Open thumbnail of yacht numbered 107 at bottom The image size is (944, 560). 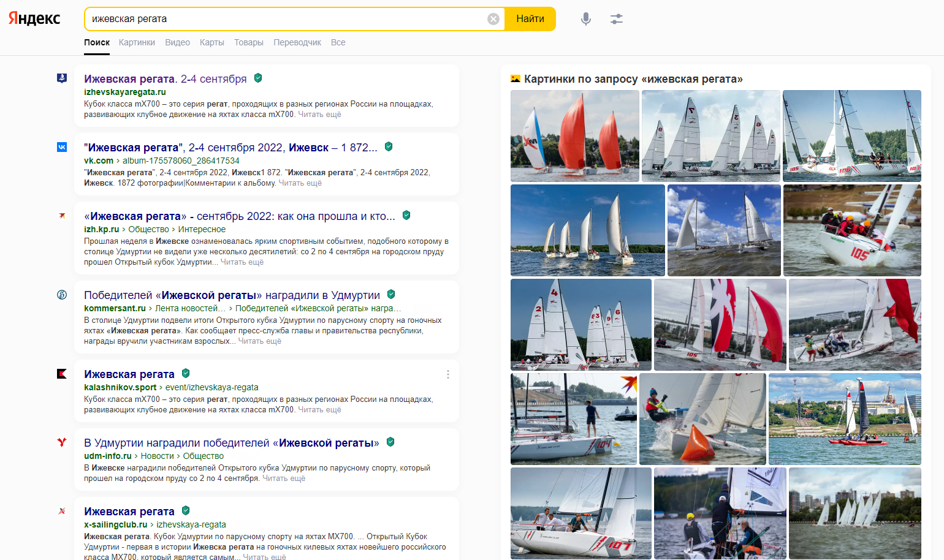pos(581,513)
